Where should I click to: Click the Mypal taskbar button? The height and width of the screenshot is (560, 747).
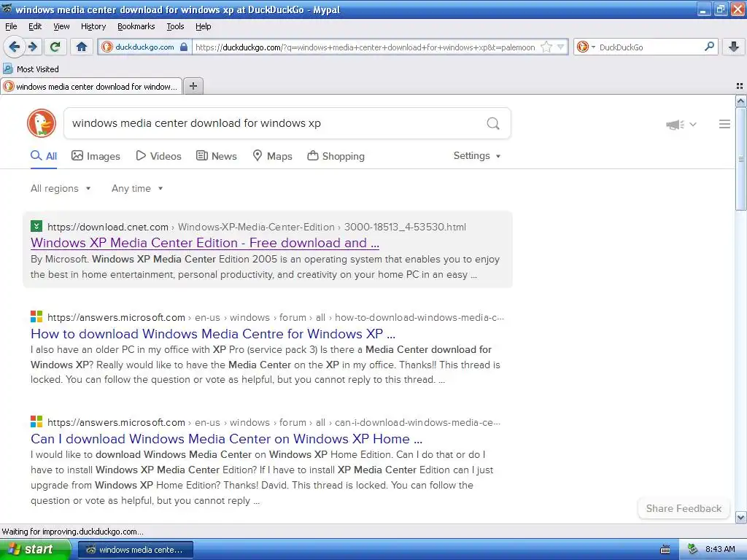coord(135,550)
